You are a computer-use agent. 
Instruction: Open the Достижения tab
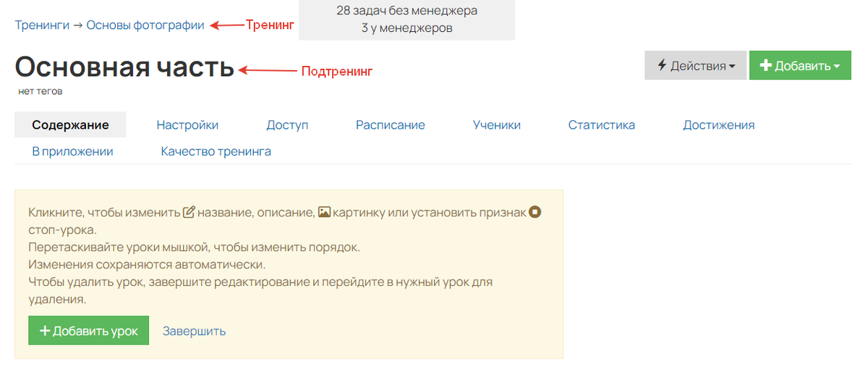click(x=718, y=124)
